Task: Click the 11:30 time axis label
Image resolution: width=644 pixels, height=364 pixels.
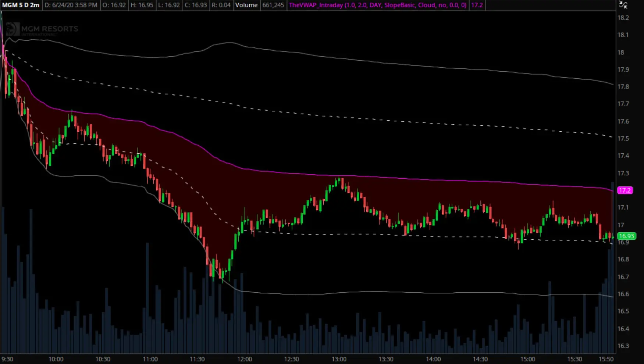Action: 197,359
